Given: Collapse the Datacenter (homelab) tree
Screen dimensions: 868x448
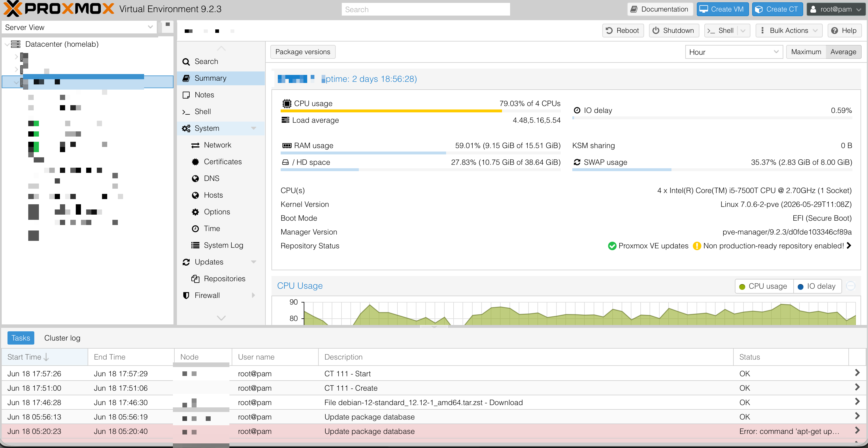Looking at the screenshot, I should coord(7,44).
